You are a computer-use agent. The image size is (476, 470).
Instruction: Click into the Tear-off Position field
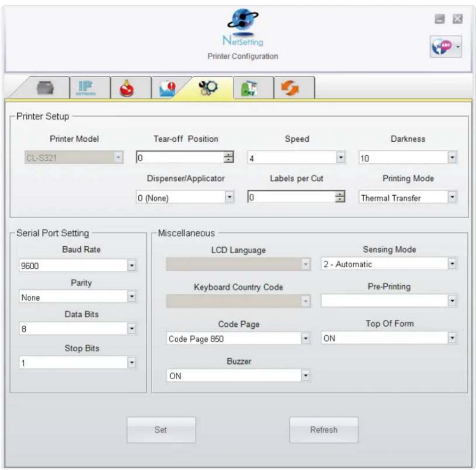pyautogui.click(x=180, y=158)
